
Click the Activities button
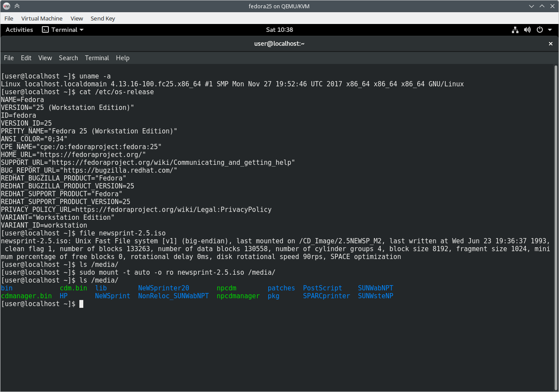[x=19, y=30]
